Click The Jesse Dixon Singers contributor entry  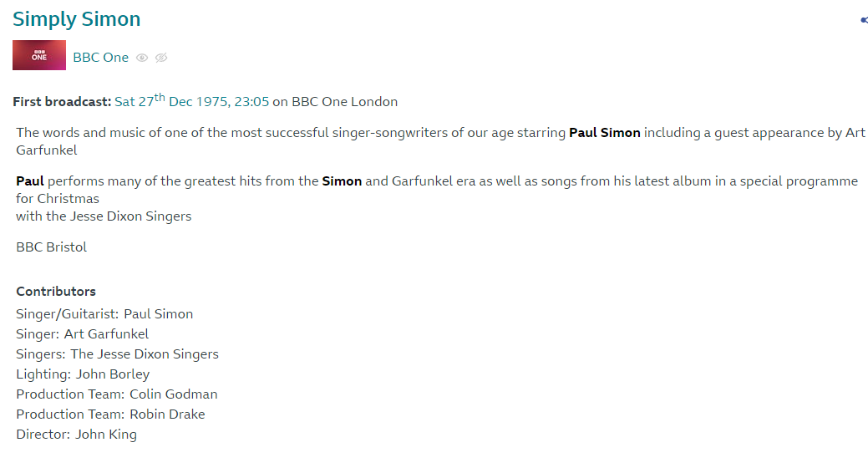(144, 354)
